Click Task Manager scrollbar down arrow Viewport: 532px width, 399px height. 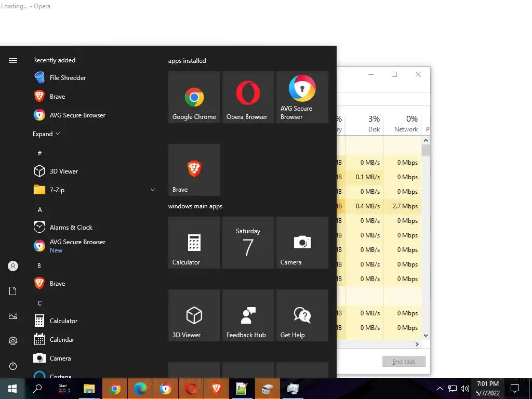point(426,336)
